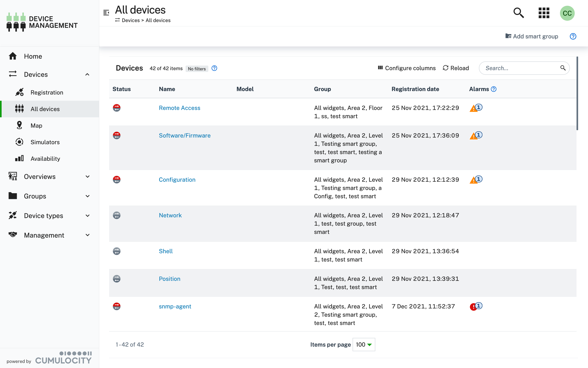This screenshot has height=368, width=588.
Task: Open the snmp-agent device link
Action: (175, 306)
